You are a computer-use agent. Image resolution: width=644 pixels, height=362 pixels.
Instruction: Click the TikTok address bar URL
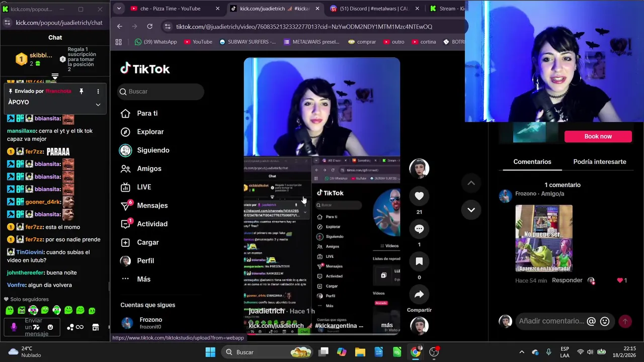[304, 27]
